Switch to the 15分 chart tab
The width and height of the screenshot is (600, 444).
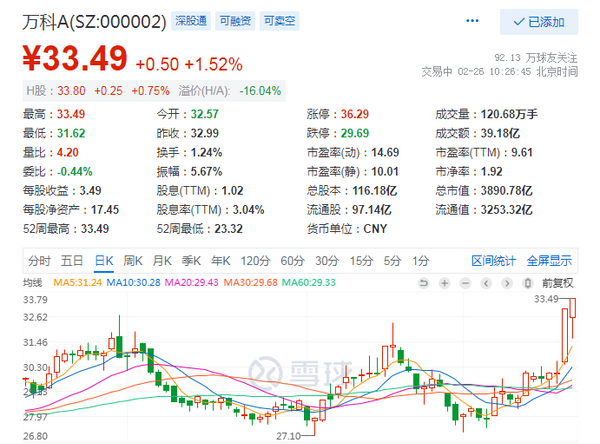[x=361, y=261]
